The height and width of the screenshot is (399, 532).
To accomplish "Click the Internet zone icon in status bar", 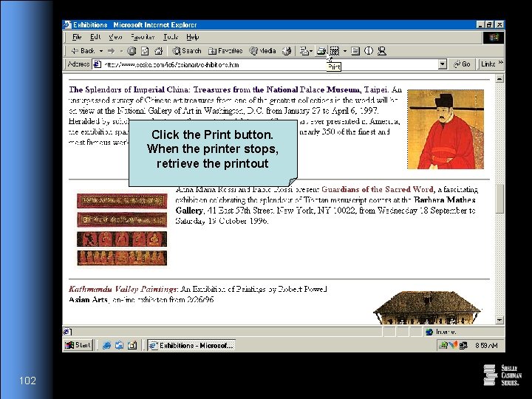I will [x=429, y=332].
